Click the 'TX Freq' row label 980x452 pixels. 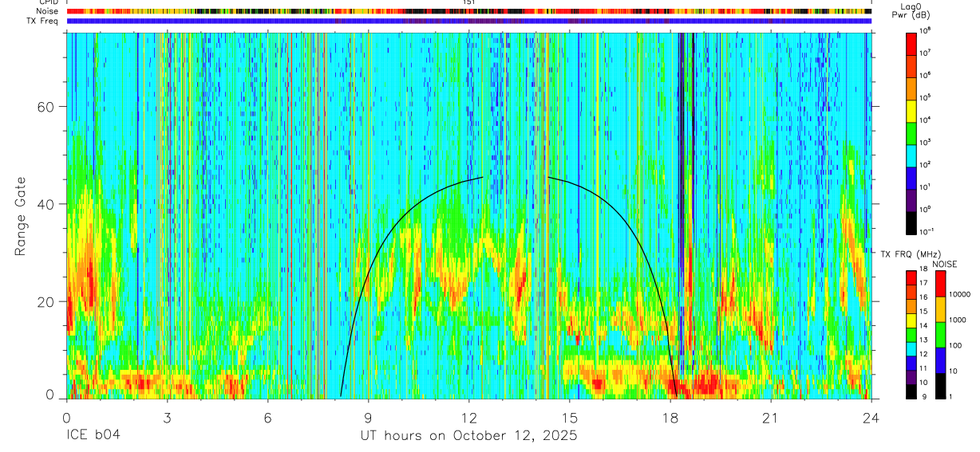43,22
